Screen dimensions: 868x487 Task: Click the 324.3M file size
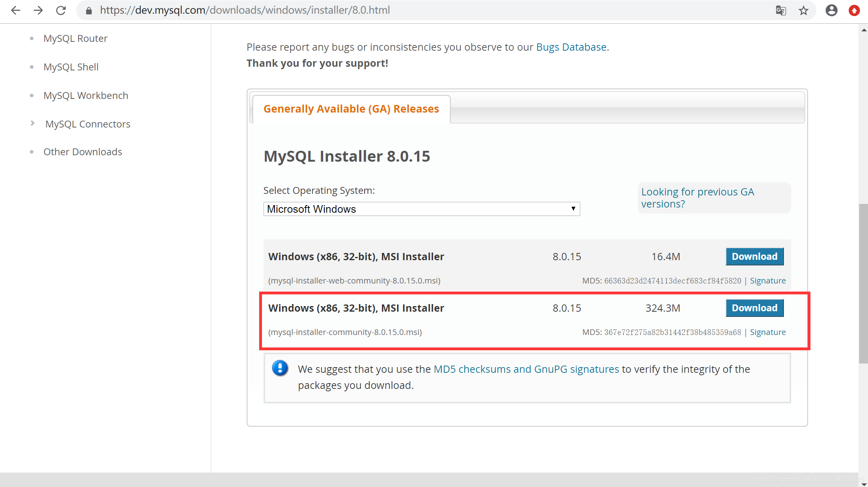click(662, 308)
